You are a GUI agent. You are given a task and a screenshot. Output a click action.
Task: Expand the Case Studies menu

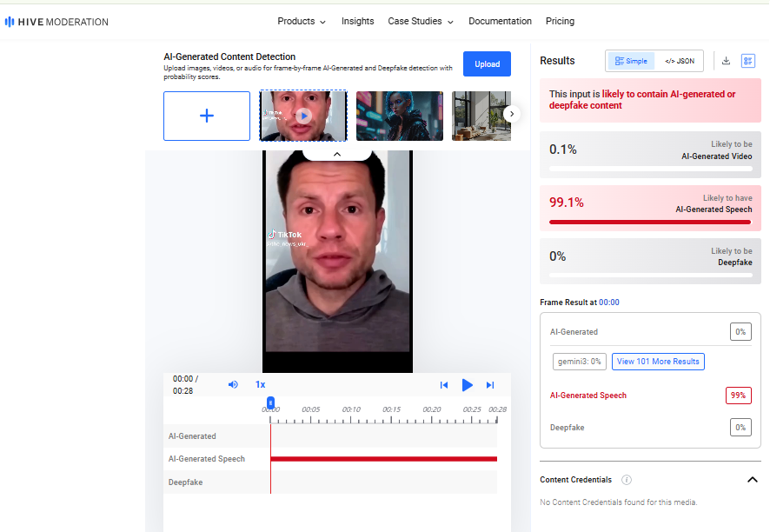(x=421, y=21)
